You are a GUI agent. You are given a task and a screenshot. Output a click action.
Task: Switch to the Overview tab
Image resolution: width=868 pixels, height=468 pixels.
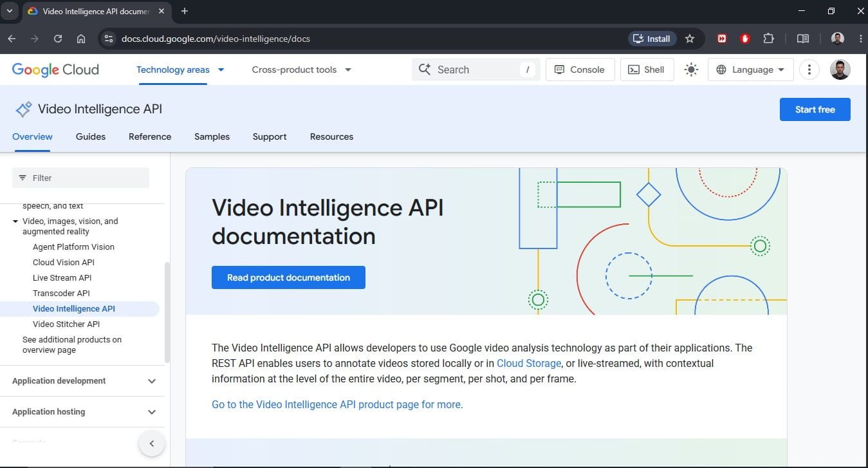pyautogui.click(x=32, y=136)
